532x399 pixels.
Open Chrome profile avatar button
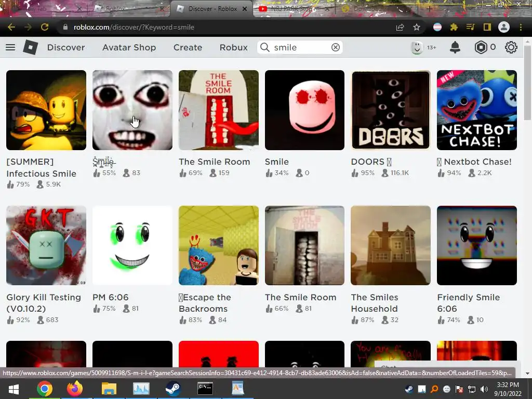(504, 27)
